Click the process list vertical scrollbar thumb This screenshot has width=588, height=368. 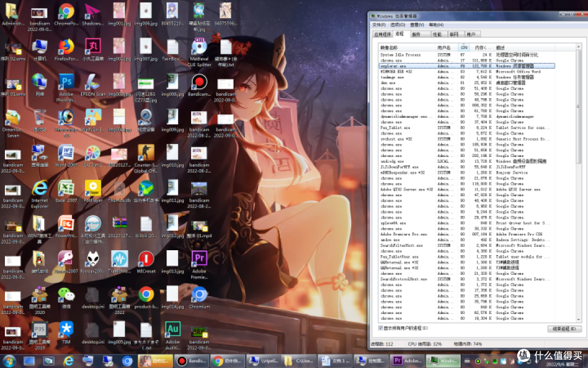point(579,107)
